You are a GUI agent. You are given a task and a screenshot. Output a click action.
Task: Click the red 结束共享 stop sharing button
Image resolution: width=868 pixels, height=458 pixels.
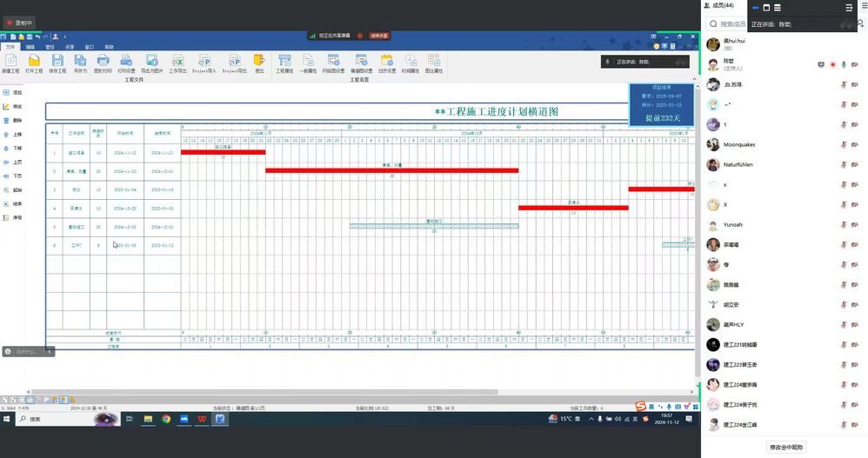pyautogui.click(x=379, y=36)
